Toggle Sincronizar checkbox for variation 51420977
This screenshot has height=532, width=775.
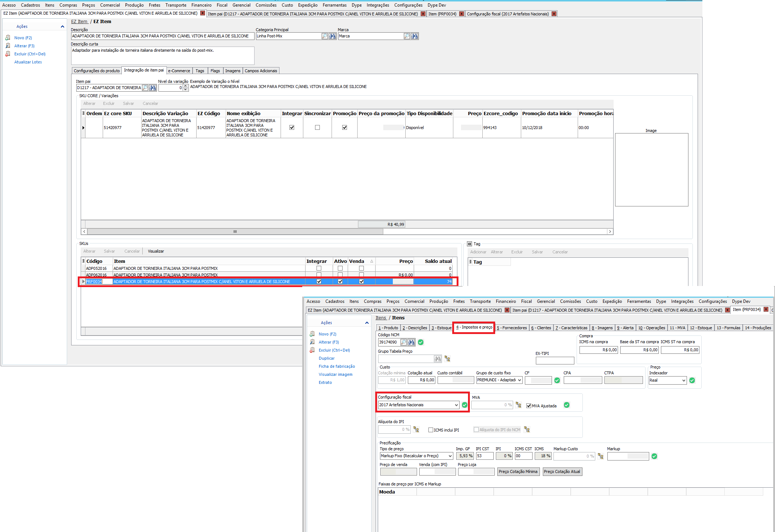point(317,128)
